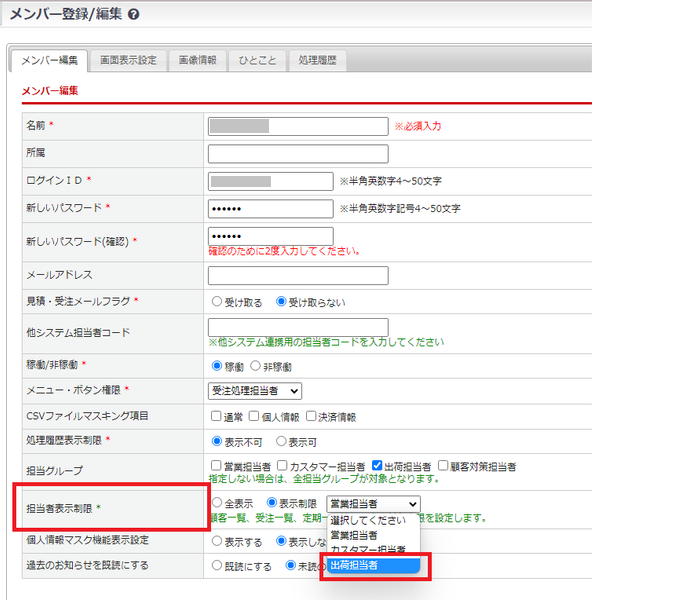
Task: Enable the 決済情報 masking checkbox
Action: [312, 417]
